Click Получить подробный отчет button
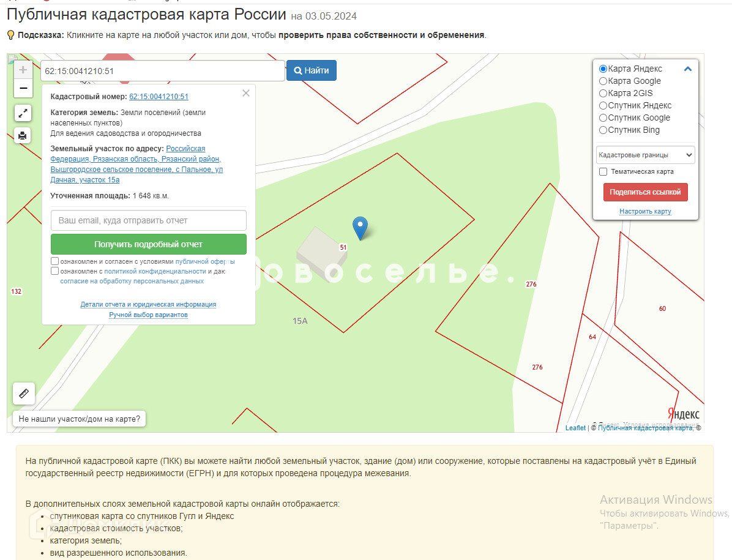This screenshot has height=560, width=732. click(x=149, y=244)
